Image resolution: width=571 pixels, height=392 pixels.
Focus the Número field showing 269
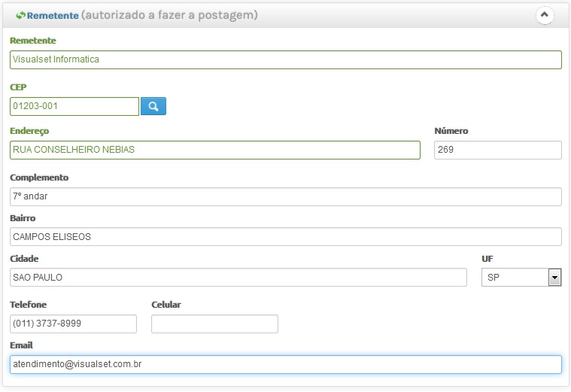pyautogui.click(x=498, y=150)
